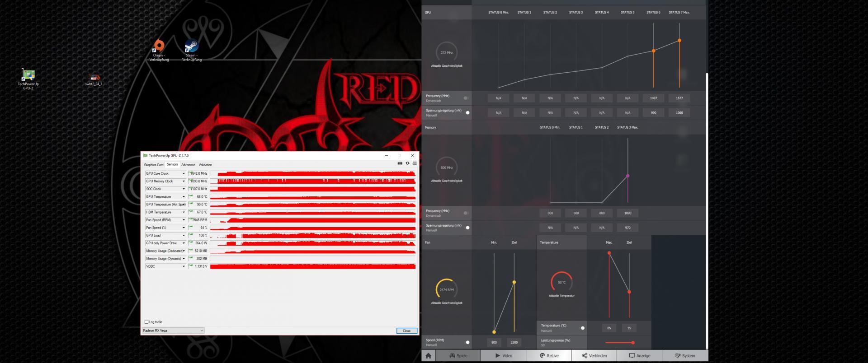Open the System tab in Radeon Settings

pos(684,356)
